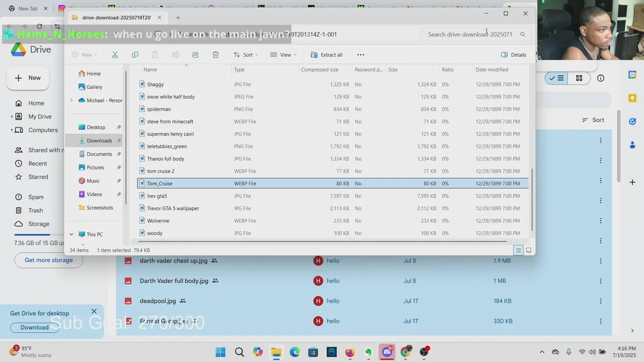Select the trev gta5 file
This screenshot has height=362, width=644.
pos(333,196)
